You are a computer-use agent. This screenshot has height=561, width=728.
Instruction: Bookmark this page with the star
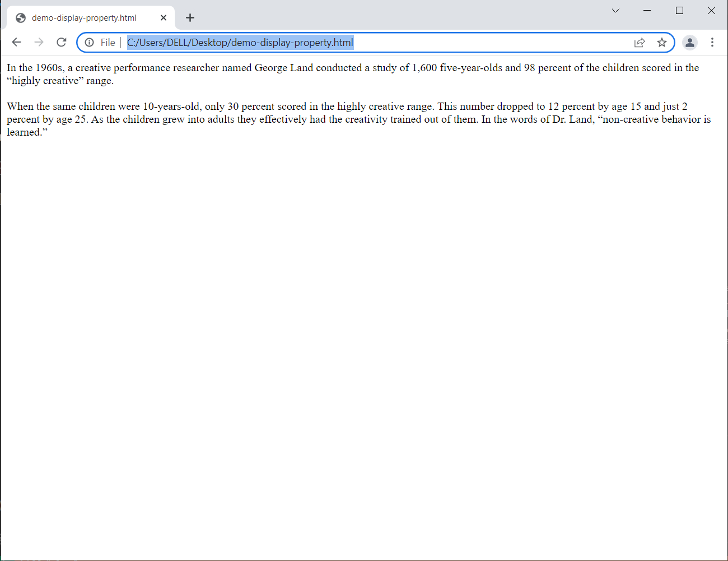point(662,43)
